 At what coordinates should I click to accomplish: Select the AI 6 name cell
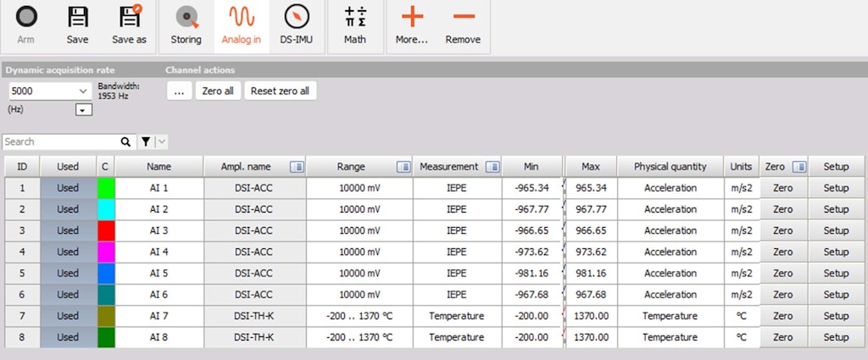[x=159, y=294]
